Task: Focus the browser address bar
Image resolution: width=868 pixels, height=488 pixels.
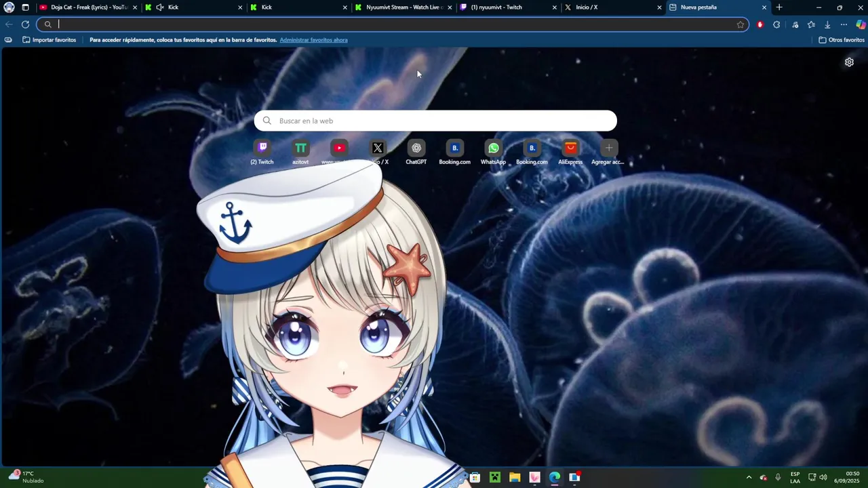Action: click(393, 24)
